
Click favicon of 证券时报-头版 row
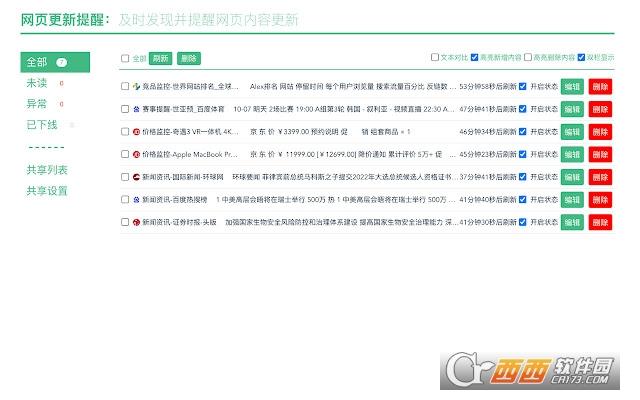136,222
